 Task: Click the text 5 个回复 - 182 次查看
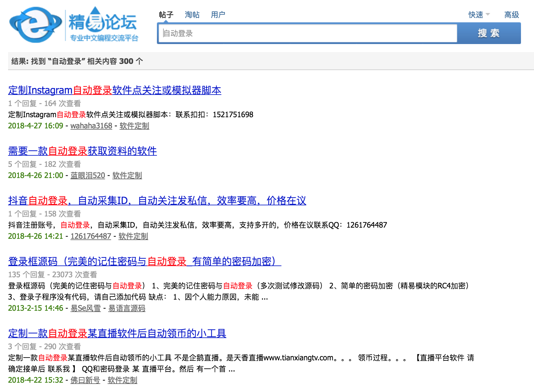point(44,164)
